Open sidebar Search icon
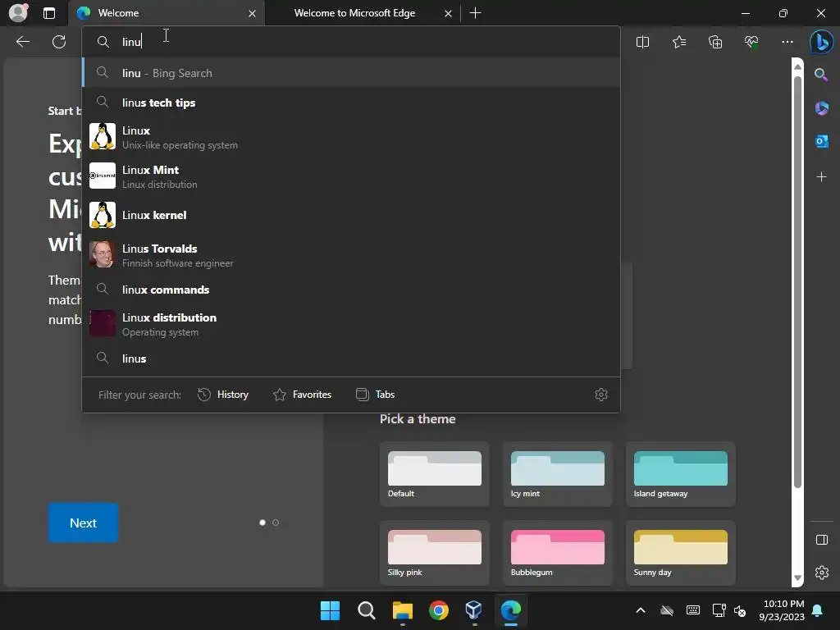The height and width of the screenshot is (630, 840). (x=821, y=75)
